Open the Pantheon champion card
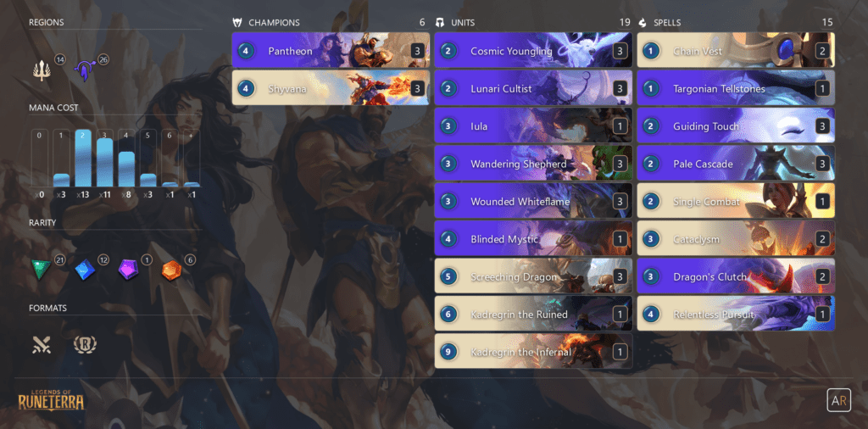The width and height of the screenshot is (868, 429). 331,50
